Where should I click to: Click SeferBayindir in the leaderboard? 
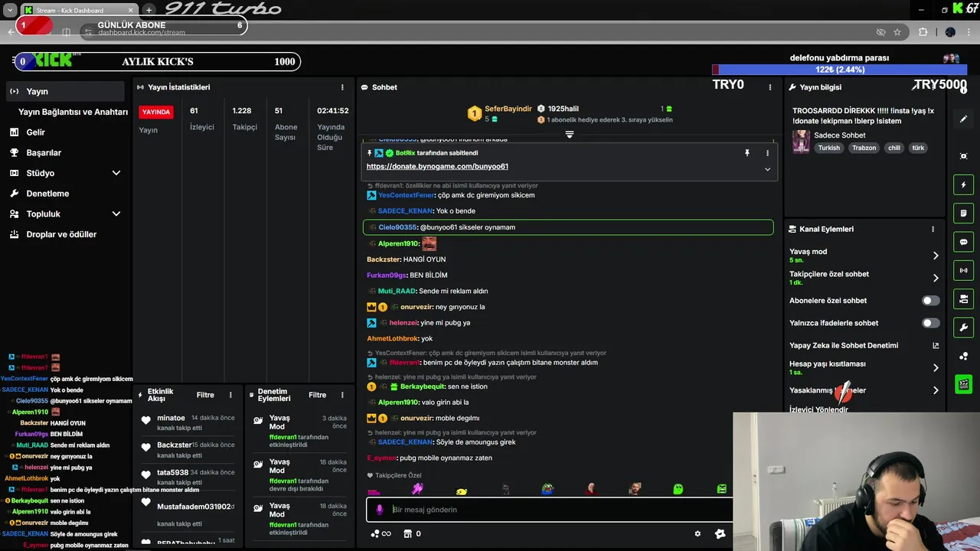click(x=508, y=109)
